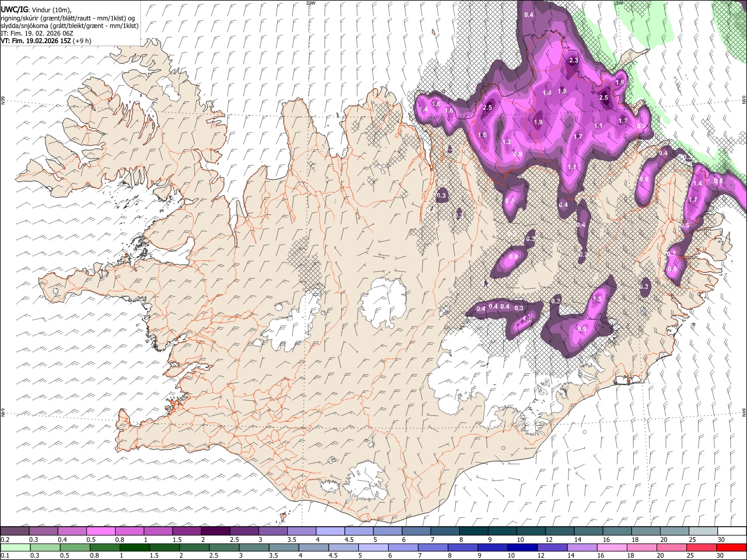The height and width of the screenshot is (560, 747).
Task: Pick the red 30 swatch in the rain scale
Action: (x=731, y=547)
